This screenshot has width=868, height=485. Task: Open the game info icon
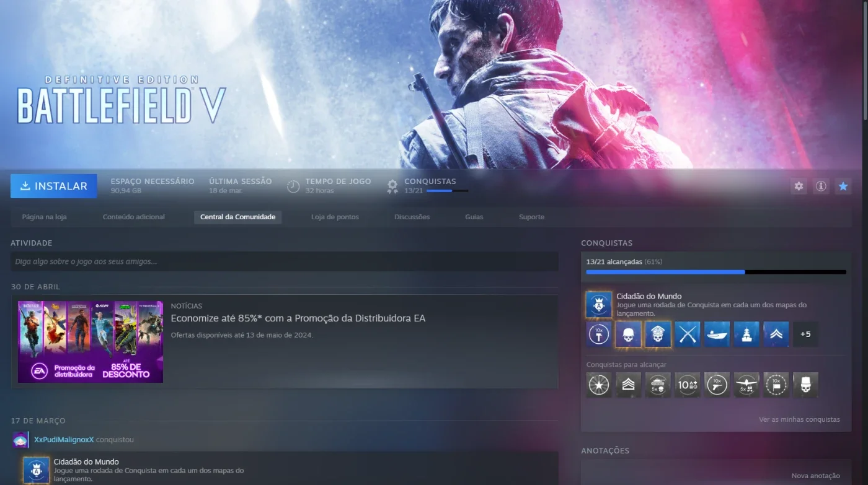click(x=821, y=186)
